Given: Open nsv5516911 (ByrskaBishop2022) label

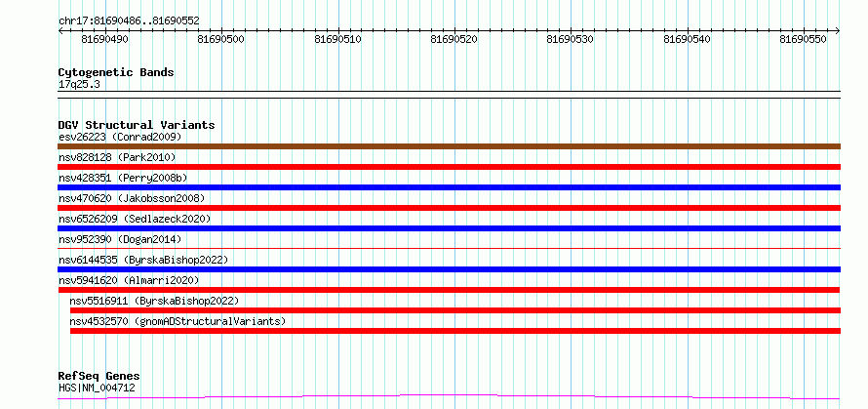Looking at the screenshot, I should (x=154, y=301).
